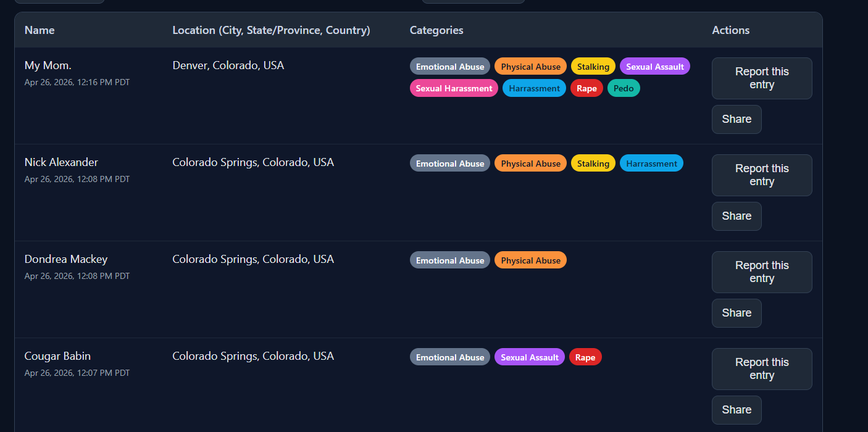868x432 pixels.
Task: Click Nick Alexander's Physical Abuse tag
Action: click(x=530, y=164)
